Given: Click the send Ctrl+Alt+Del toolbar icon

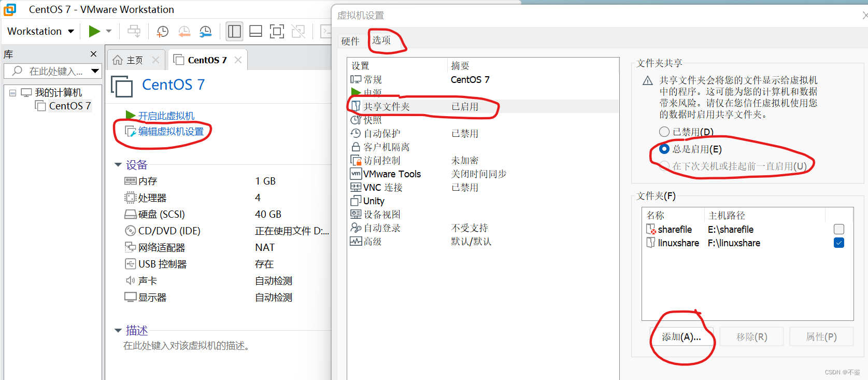Looking at the screenshot, I should (x=134, y=31).
